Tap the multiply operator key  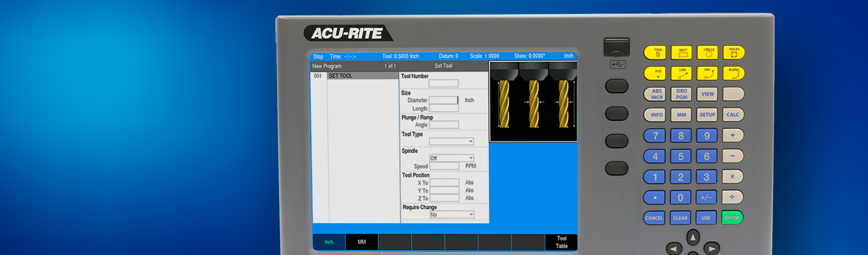pos(733,177)
